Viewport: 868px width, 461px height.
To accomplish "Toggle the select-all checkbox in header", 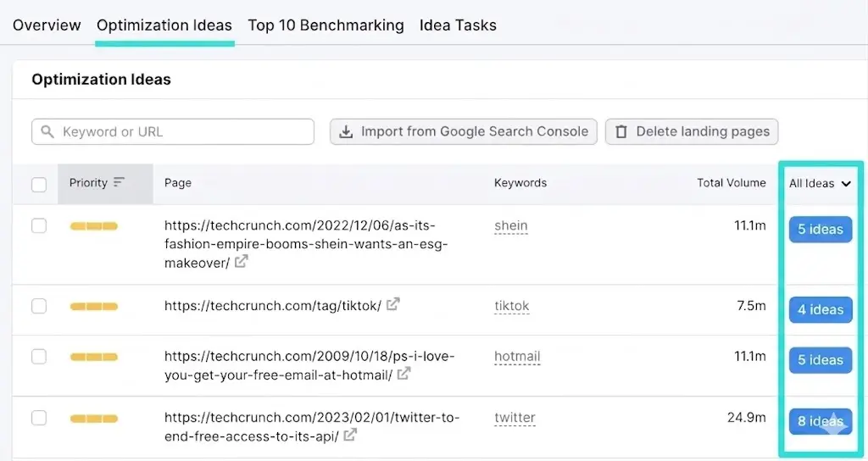I will click(39, 184).
